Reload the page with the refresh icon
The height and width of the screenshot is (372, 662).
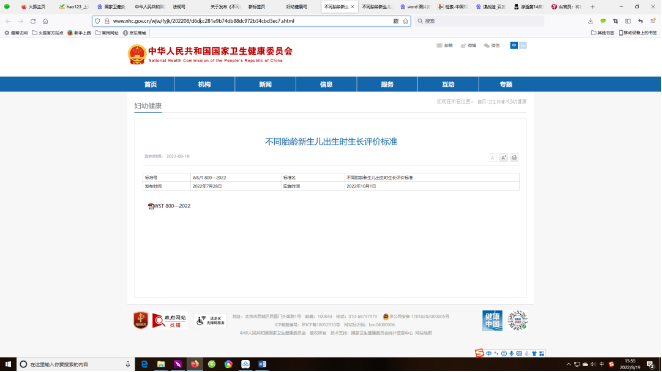click(x=33, y=21)
